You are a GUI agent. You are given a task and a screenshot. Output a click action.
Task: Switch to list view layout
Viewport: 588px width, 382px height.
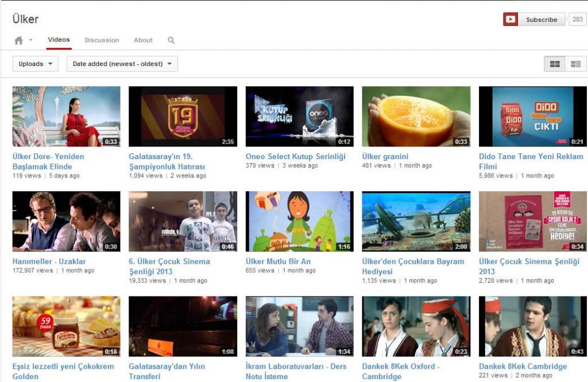coord(575,64)
